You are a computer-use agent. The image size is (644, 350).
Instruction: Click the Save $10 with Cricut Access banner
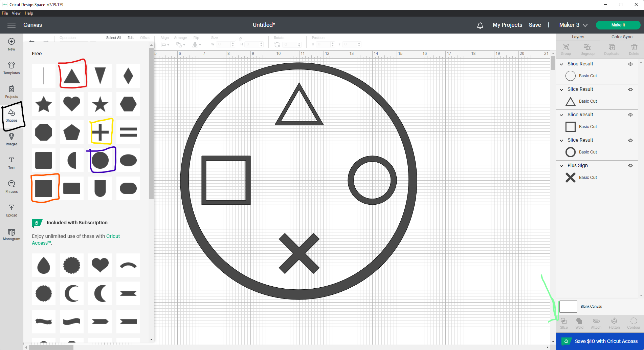point(600,341)
